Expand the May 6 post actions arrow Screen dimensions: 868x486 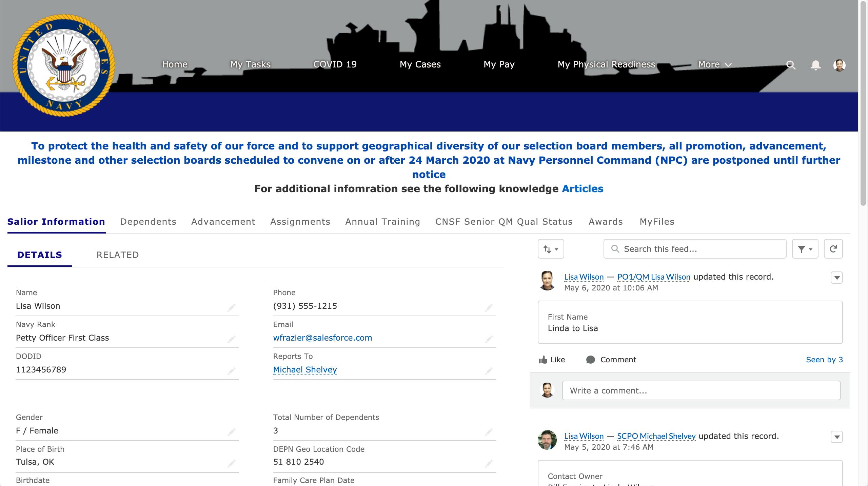(x=836, y=278)
